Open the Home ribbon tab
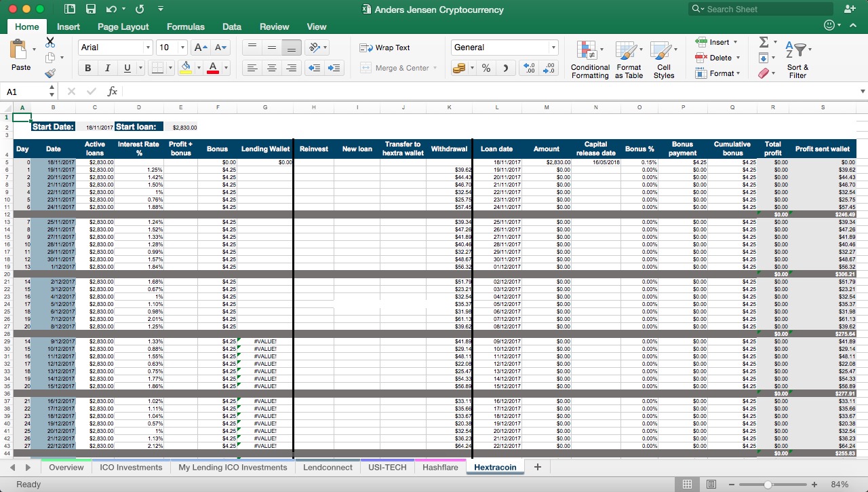The image size is (868, 492). (x=27, y=26)
